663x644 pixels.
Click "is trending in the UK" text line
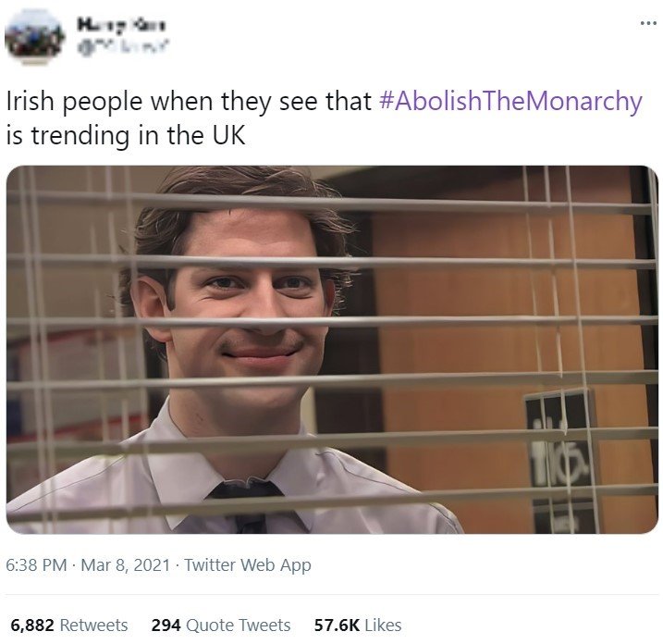coord(126,136)
